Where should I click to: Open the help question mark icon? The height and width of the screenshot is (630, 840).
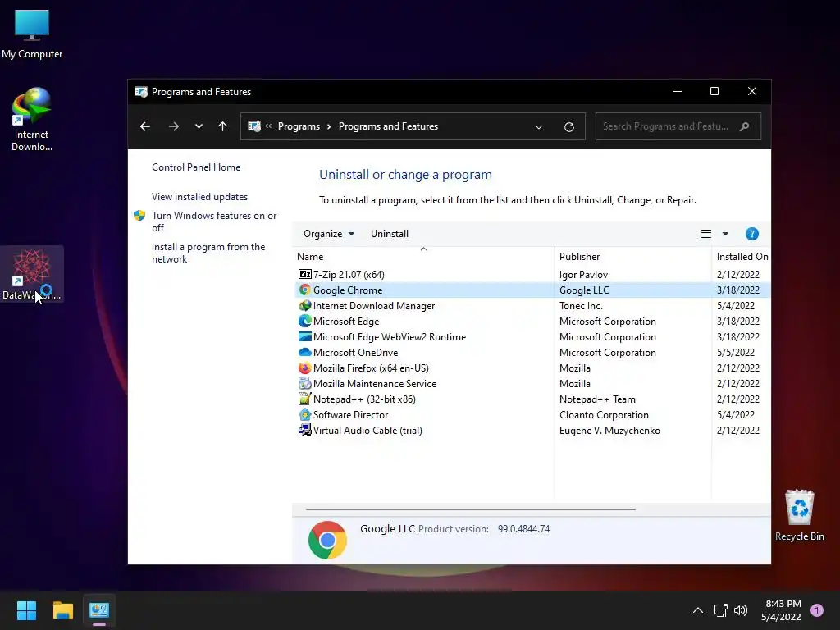[751, 234]
